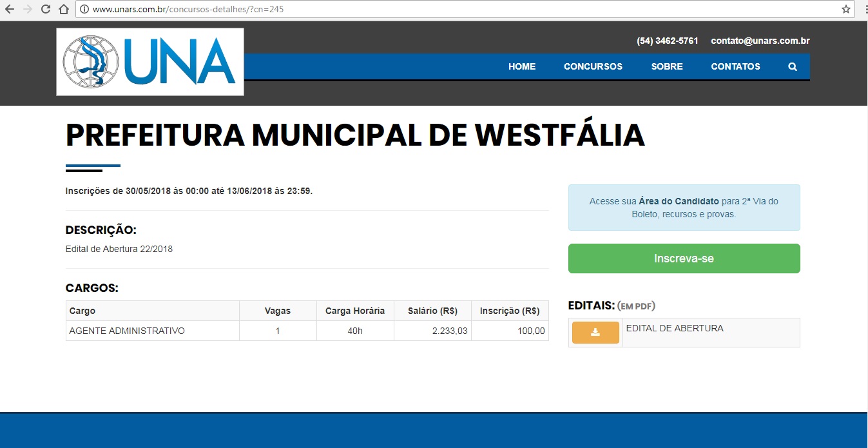Click the contato@unars.com.br email
Image resolution: width=868 pixels, height=448 pixels.
[x=760, y=41]
